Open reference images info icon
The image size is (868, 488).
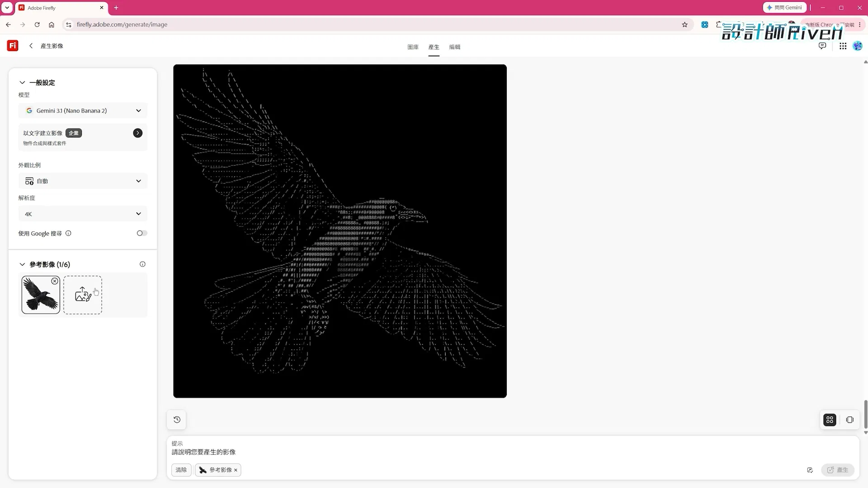pos(142,264)
